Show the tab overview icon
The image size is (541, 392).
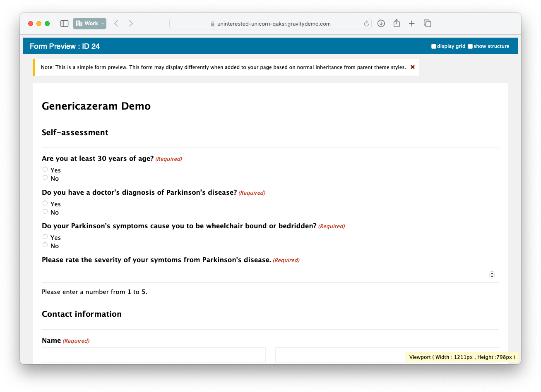click(428, 24)
